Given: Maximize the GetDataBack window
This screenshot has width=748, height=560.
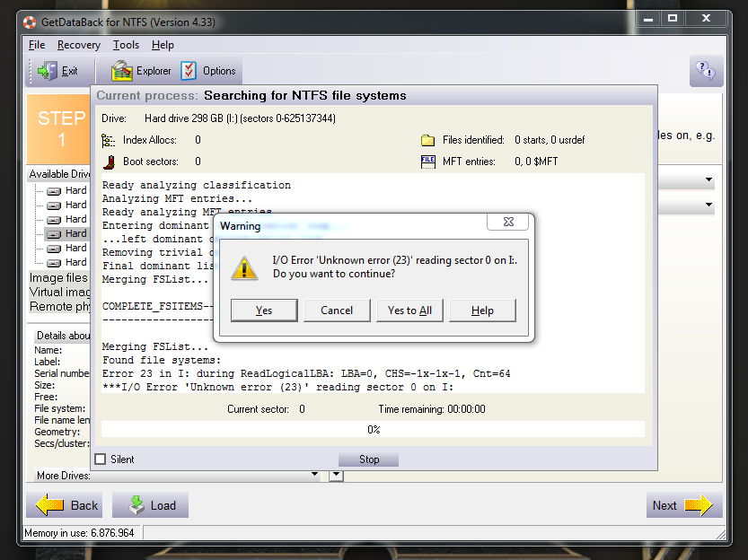Looking at the screenshot, I should click(x=673, y=18).
